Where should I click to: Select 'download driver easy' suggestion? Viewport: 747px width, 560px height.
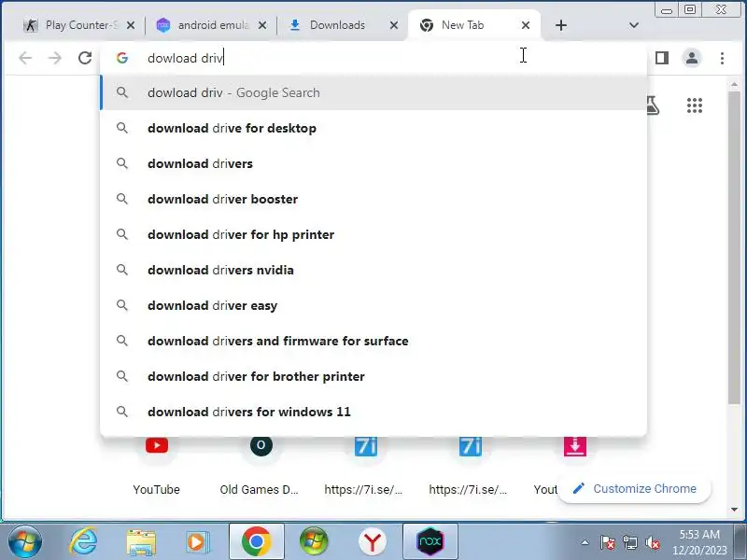pos(373,306)
